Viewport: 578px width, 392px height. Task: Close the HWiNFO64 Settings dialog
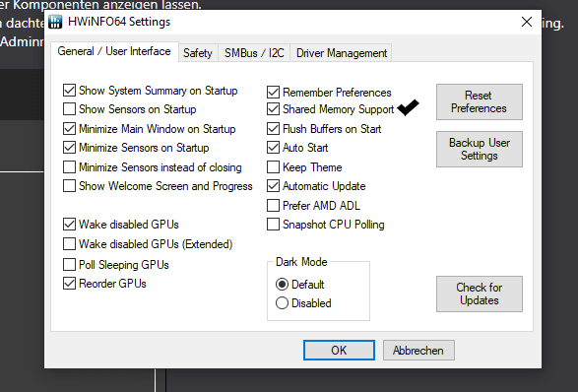pyautogui.click(x=527, y=22)
